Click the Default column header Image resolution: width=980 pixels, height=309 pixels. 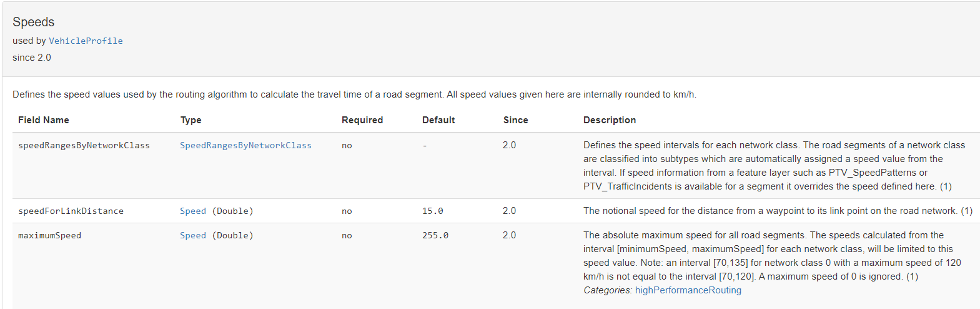pyautogui.click(x=438, y=120)
